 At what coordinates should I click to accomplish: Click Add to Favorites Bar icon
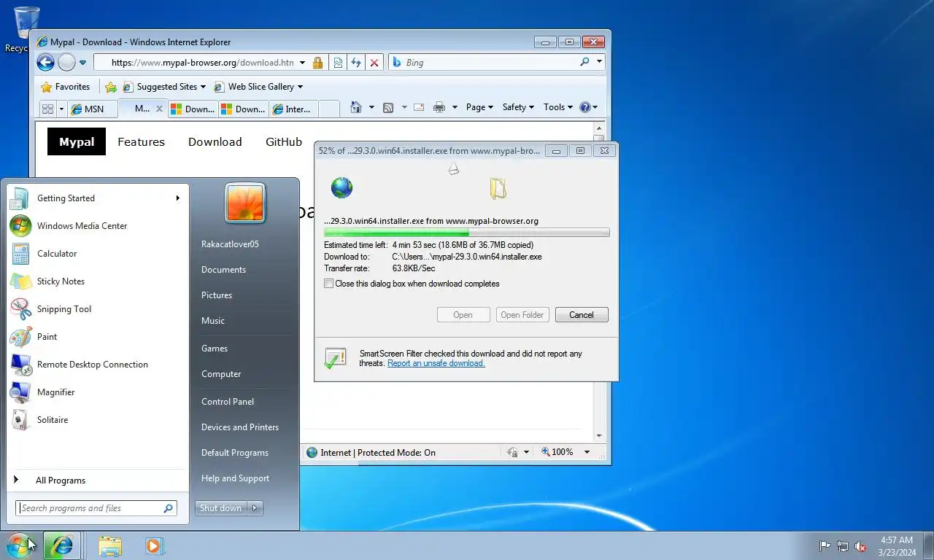[111, 87]
